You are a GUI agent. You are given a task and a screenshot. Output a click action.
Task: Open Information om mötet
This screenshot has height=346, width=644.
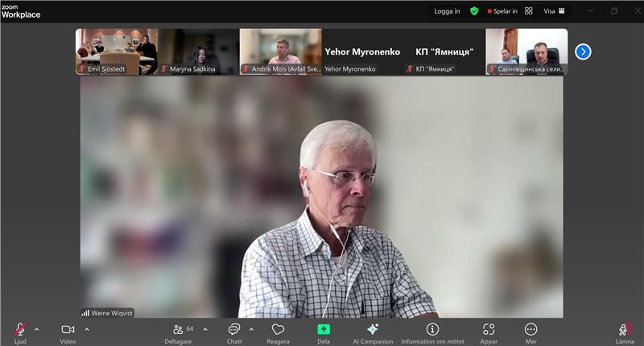click(432, 330)
